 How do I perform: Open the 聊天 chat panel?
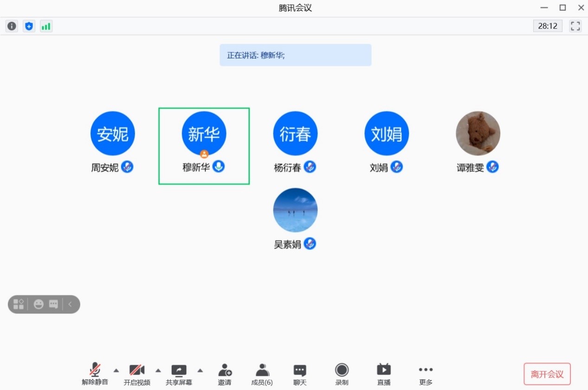299,374
